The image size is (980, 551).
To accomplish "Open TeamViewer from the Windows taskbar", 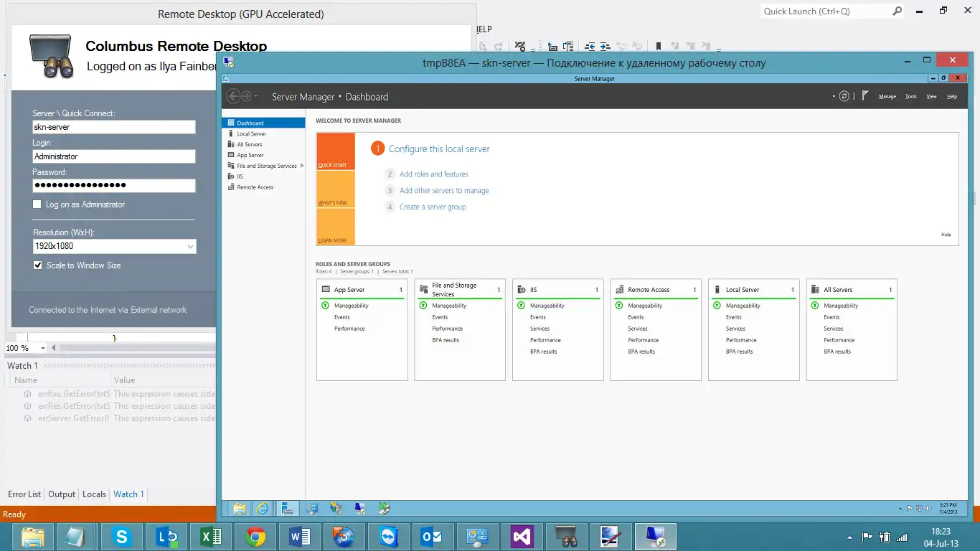I will (388, 537).
